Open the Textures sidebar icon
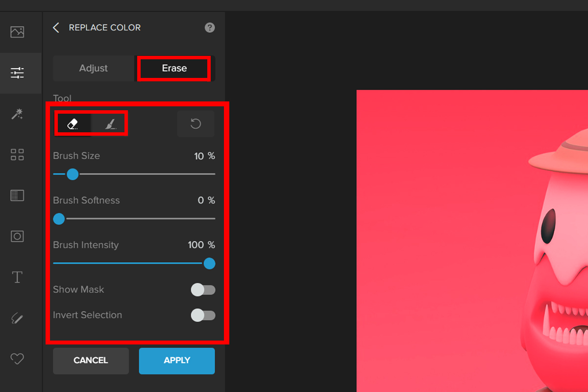The width and height of the screenshot is (588, 392). 17,196
